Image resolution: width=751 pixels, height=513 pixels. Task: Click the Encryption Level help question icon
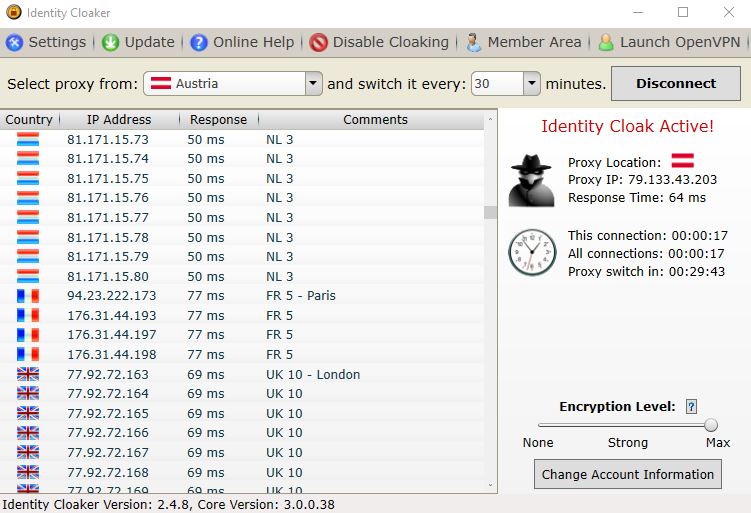click(x=691, y=407)
